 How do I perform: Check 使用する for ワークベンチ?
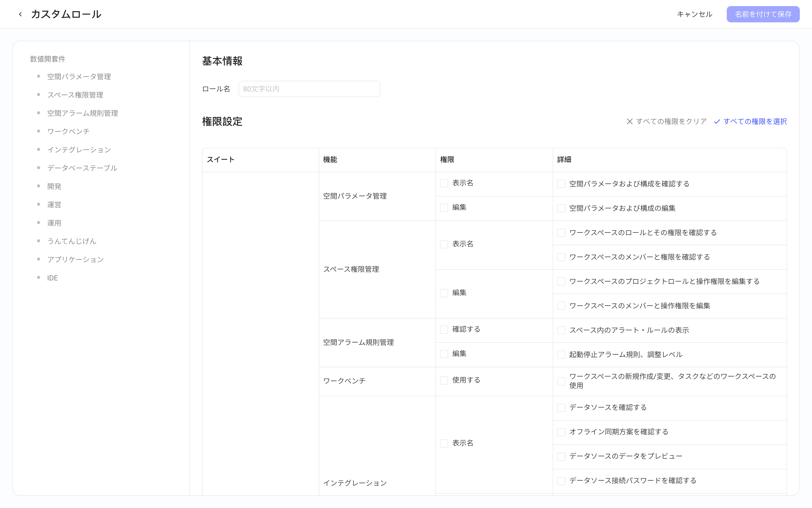coord(444,380)
